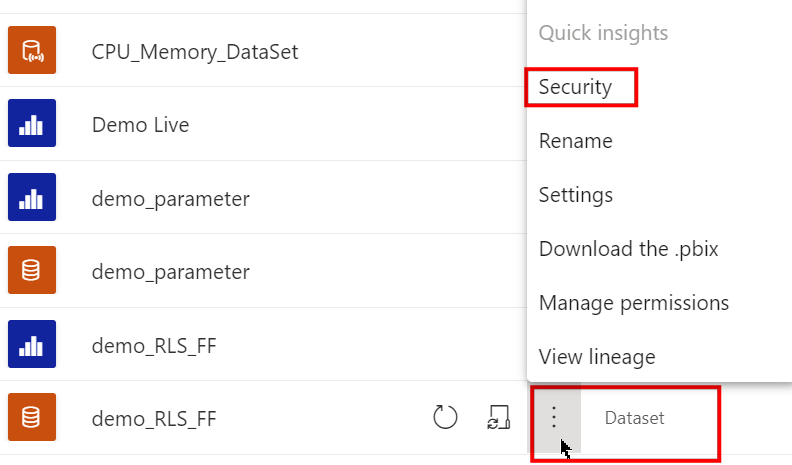Open View lineage from the menu
This screenshot has width=792, height=465.
click(x=597, y=357)
